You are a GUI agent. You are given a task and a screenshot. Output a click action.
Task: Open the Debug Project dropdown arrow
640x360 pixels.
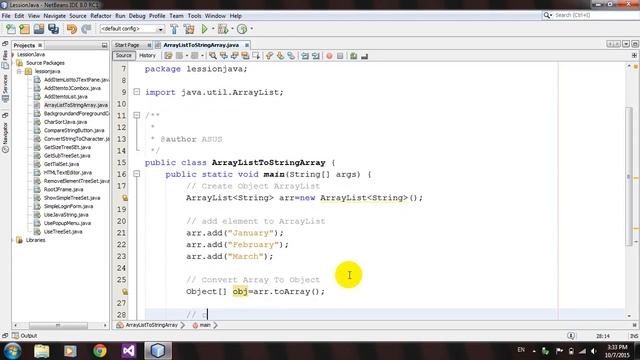click(232, 29)
